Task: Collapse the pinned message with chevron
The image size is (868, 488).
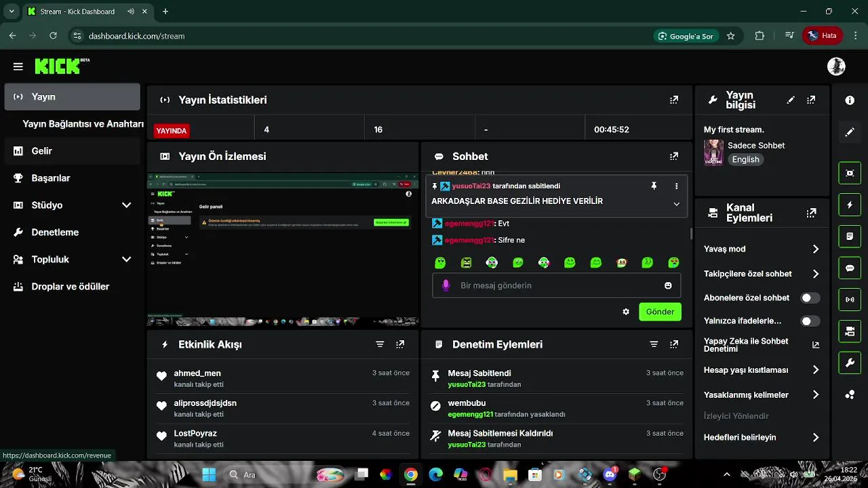Action: coord(676,204)
